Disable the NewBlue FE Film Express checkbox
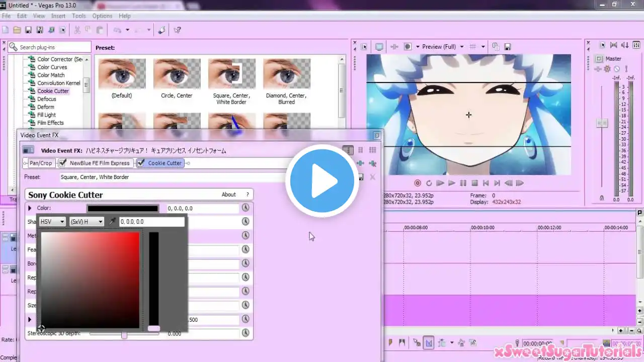The height and width of the screenshot is (362, 644). [x=63, y=163]
